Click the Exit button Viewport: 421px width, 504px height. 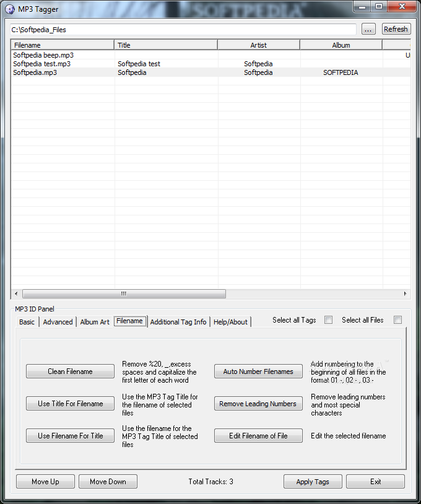(375, 482)
